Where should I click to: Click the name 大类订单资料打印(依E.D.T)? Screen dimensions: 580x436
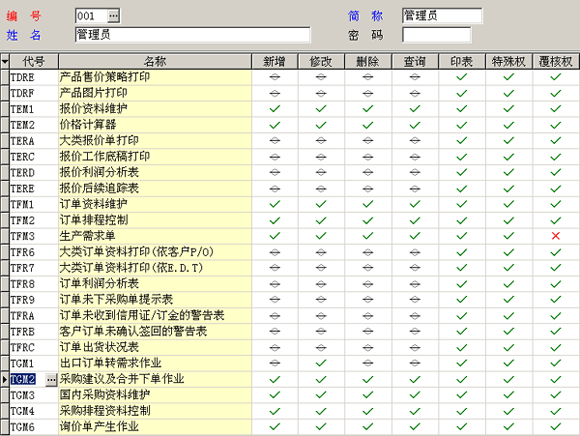131,268
